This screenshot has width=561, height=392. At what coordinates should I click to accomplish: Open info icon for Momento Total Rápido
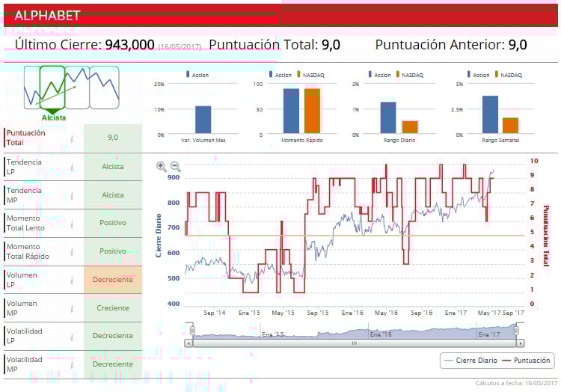tap(72, 252)
